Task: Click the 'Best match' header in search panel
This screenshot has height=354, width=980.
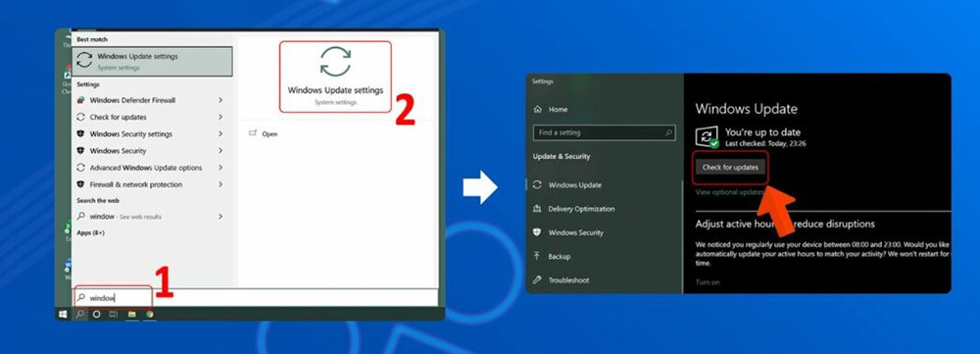Action: [x=92, y=39]
